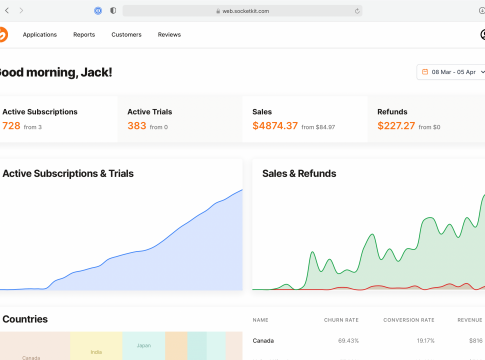Image resolution: width=485 pixels, height=360 pixels.
Task: Open the Applications menu
Action: [40, 35]
